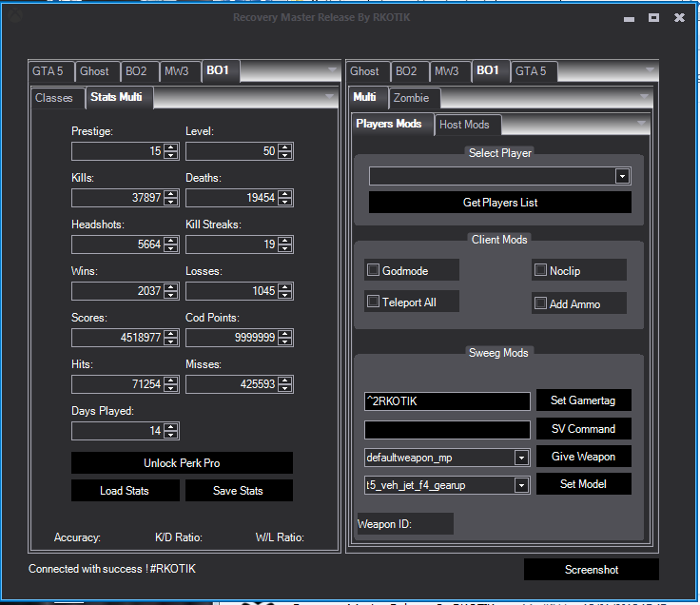Image resolution: width=700 pixels, height=605 pixels.
Task: Click the Set Model button
Action: coord(583,484)
